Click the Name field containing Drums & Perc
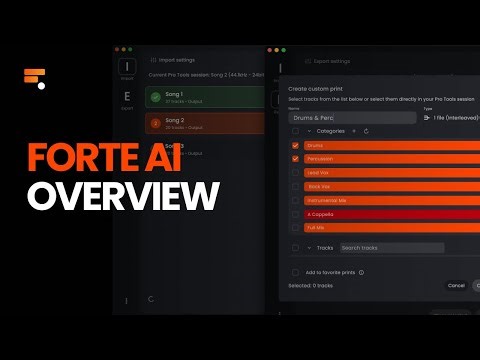The image size is (480, 360). click(352, 118)
